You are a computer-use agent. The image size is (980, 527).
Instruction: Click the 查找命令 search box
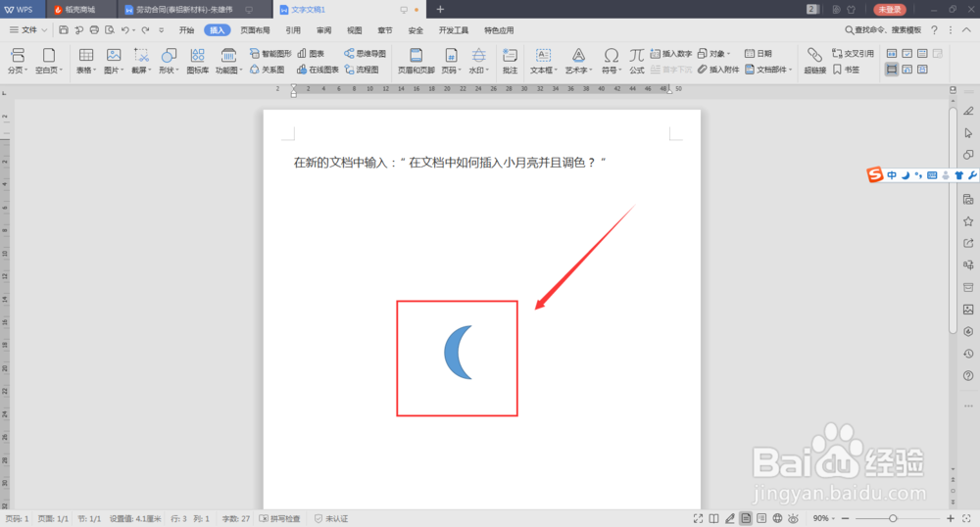883,30
